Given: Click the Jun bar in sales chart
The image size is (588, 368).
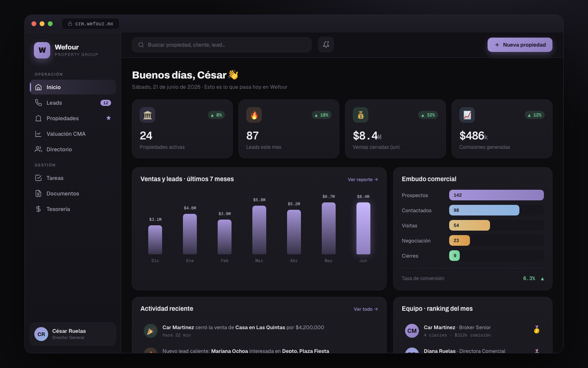Looking at the screenshot, I should [x=363, y=228].
